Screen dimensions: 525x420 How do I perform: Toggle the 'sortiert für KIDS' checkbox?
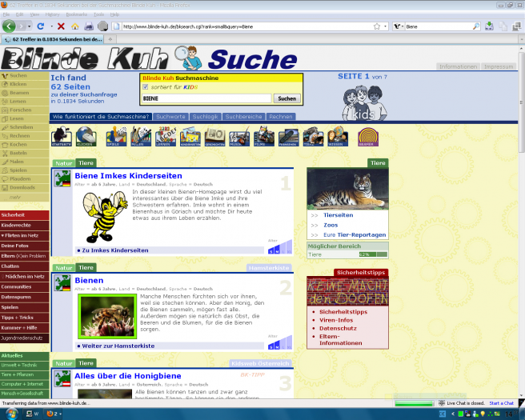pyautogui.click(x=146, y=87)
